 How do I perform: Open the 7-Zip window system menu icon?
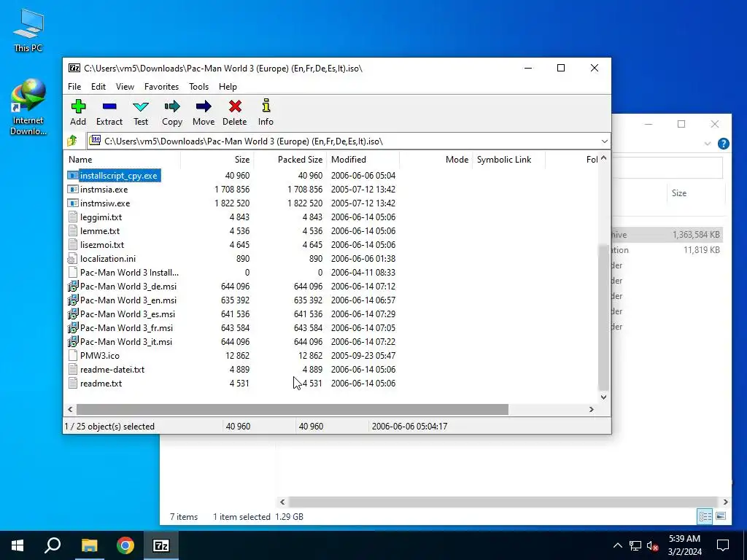(x=74, y=68)
